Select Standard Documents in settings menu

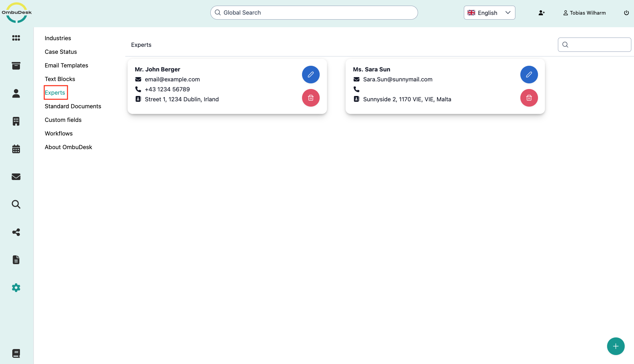pos(73,106)
